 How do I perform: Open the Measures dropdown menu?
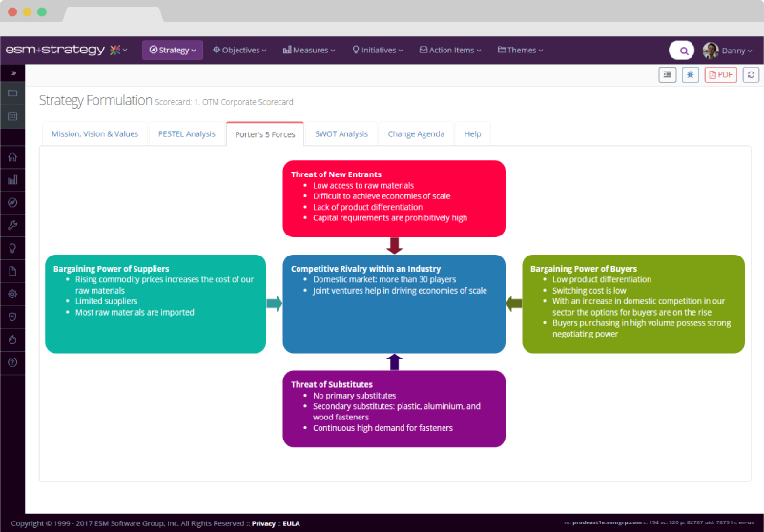[x=309, y=51]
